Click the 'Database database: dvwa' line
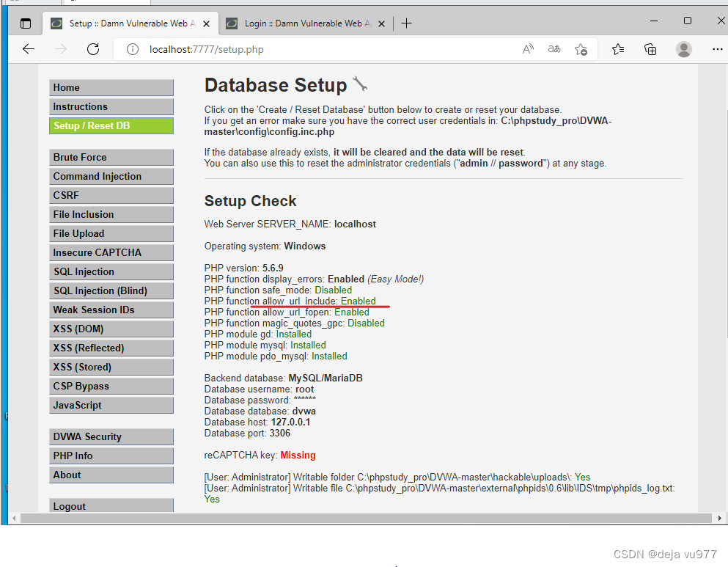Viewport: 728px width, 567px height. coord(260,411)
